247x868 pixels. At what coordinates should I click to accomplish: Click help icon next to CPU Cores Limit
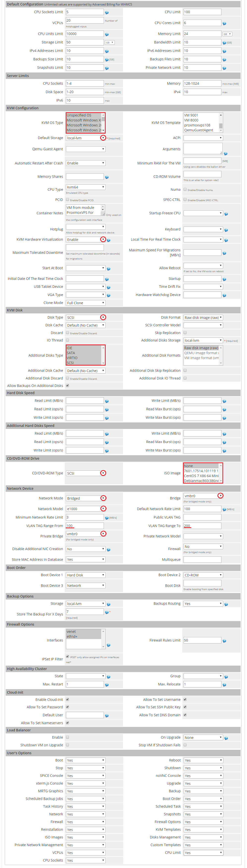(224, 24)
